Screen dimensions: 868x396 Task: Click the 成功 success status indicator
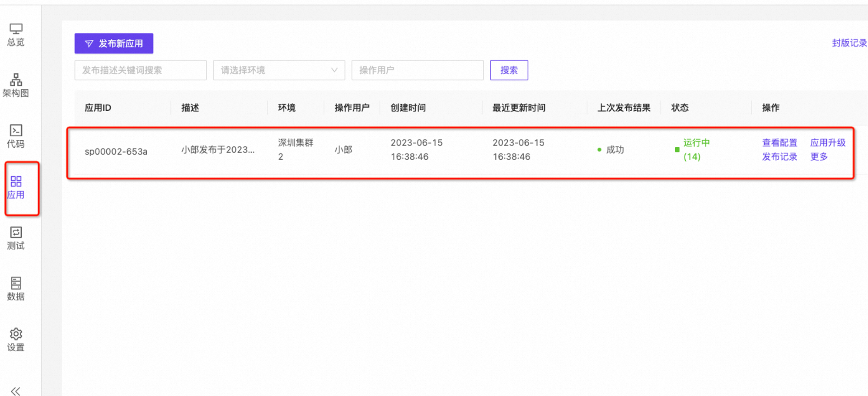tap(614, 149)
